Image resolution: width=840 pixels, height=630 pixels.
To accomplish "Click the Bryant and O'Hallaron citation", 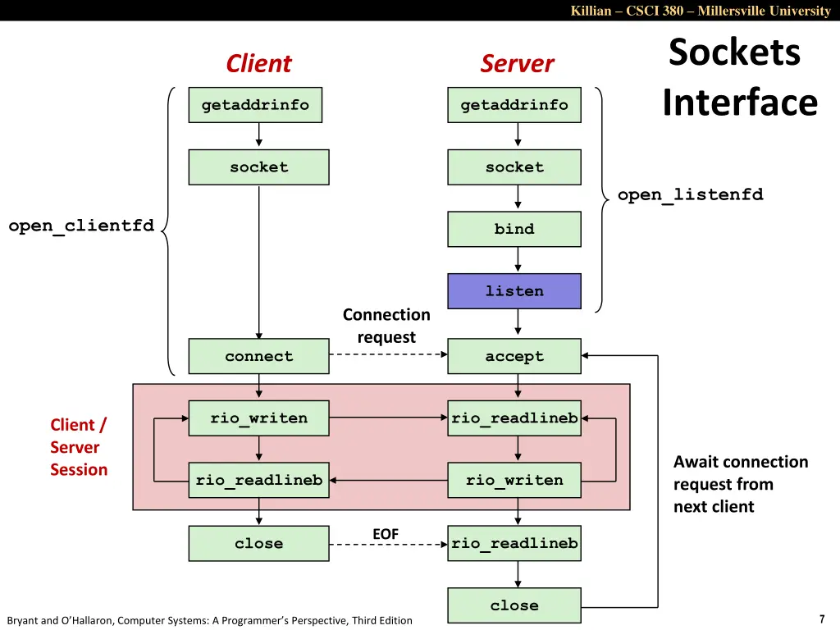I will [x=209, y=620].
